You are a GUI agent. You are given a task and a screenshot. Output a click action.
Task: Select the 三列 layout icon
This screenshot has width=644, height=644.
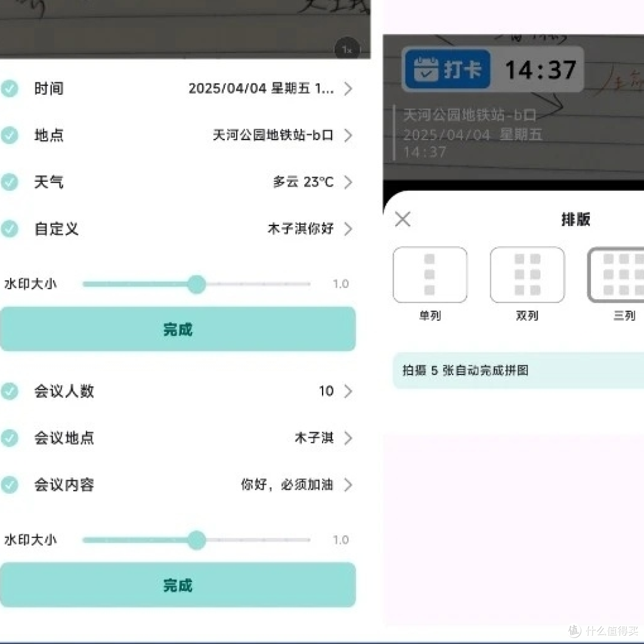[616, 275]
